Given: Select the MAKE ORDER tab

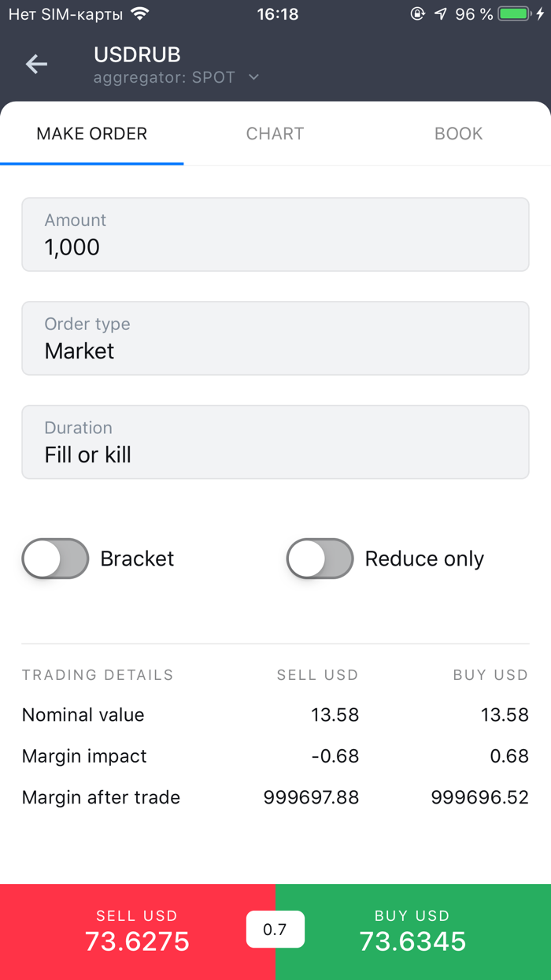Looking at the screenshot, I should coord(91,133).
